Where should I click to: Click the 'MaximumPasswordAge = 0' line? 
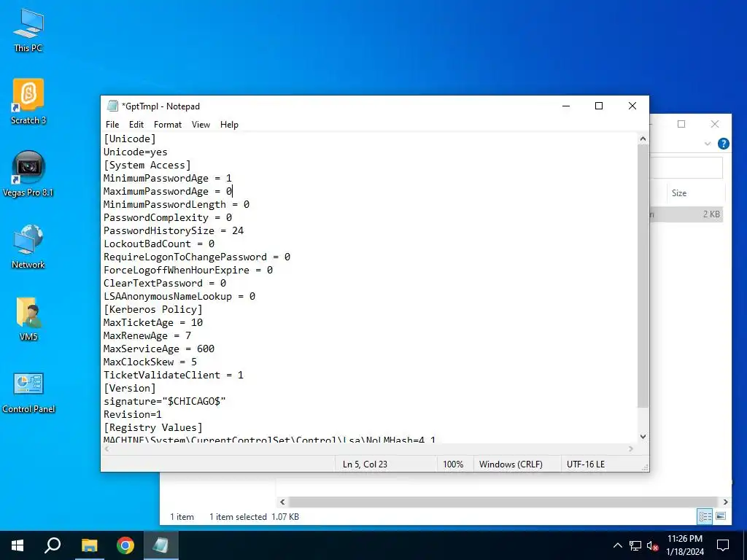[168, 192]
